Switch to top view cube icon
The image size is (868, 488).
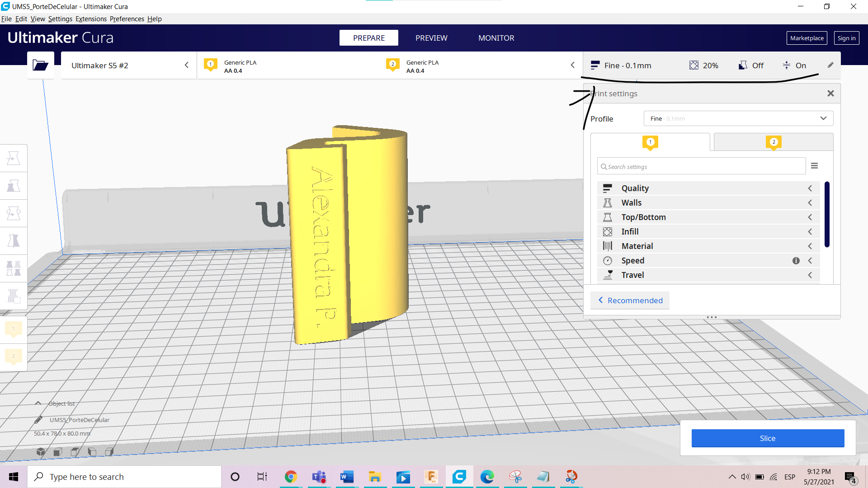[x=75, y=451]
